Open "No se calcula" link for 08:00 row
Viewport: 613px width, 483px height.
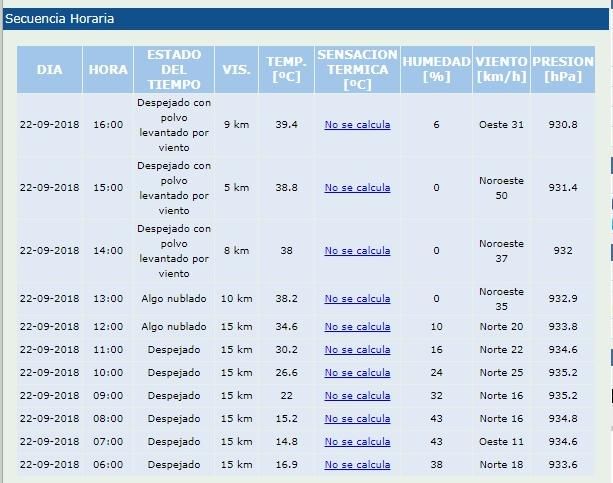pyautogui.click(x=357, y=418)
